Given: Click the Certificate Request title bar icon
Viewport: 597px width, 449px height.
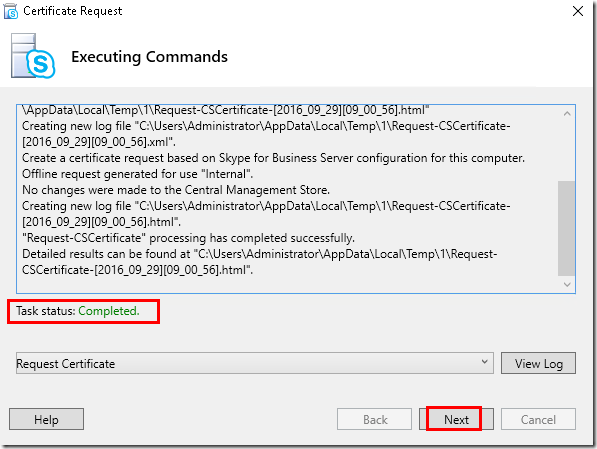Looking at the screenshot, I should coord(11,11).
